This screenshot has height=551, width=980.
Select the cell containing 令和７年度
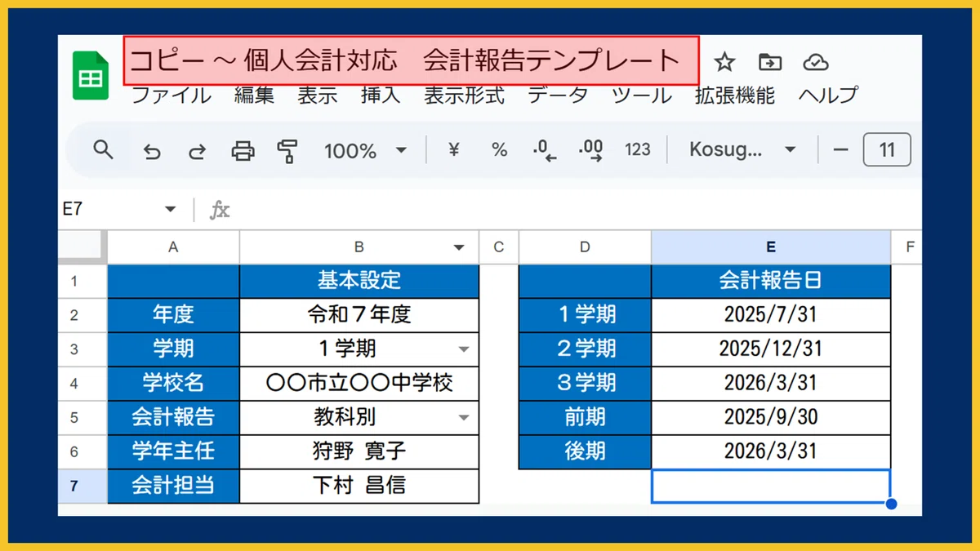tap(359, 315)
